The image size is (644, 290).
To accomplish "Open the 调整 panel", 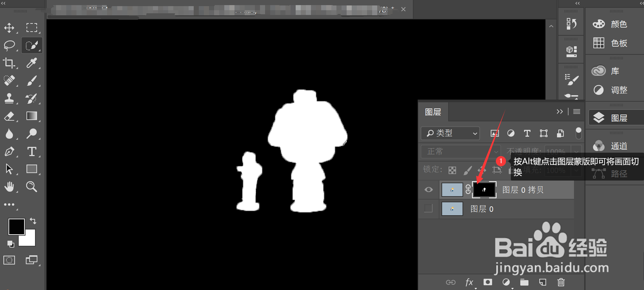I will coord(610,90).
